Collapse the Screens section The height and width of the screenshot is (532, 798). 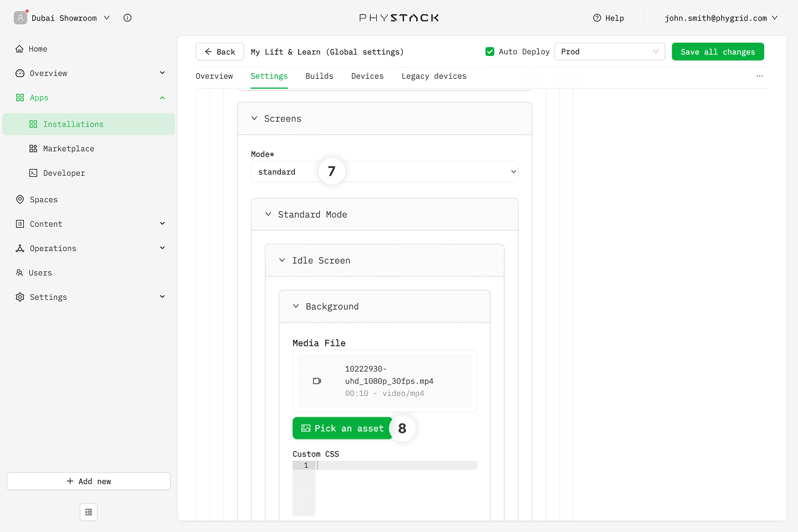point(254,119)
